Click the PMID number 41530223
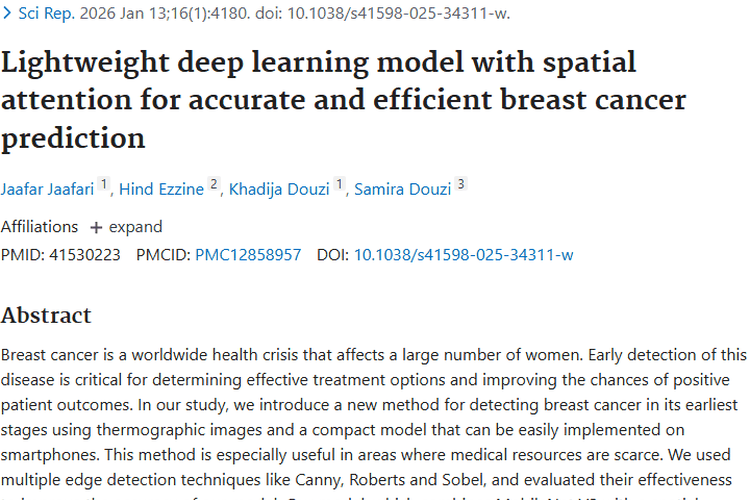This screenshot has height=500, width=750. tap(81, 255)
